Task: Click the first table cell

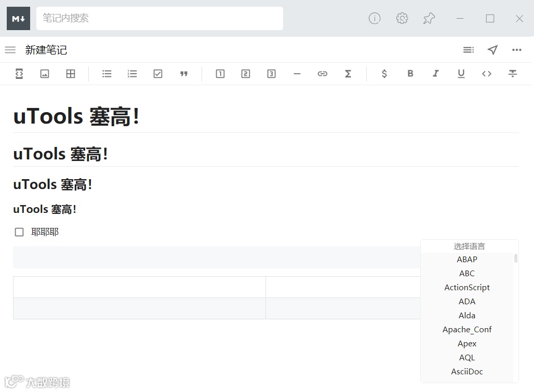Action: point(139,287)
